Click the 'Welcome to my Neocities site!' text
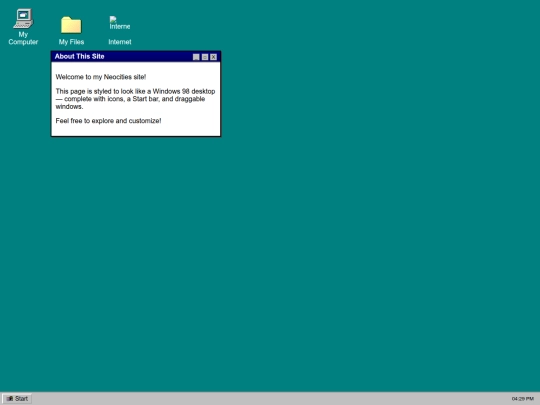 point(101,77)
